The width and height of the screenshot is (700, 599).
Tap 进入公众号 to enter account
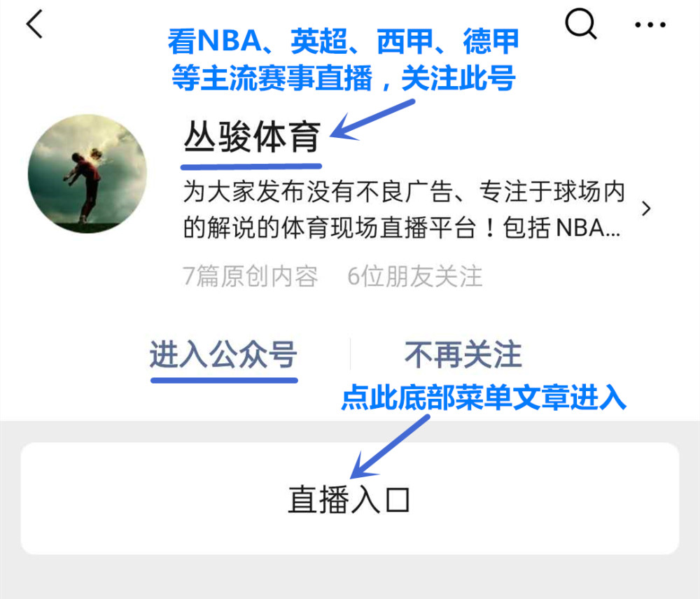pos(224,354)
